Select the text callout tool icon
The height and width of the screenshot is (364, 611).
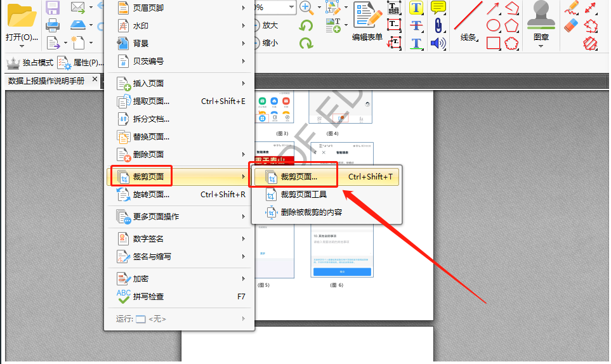394,43
